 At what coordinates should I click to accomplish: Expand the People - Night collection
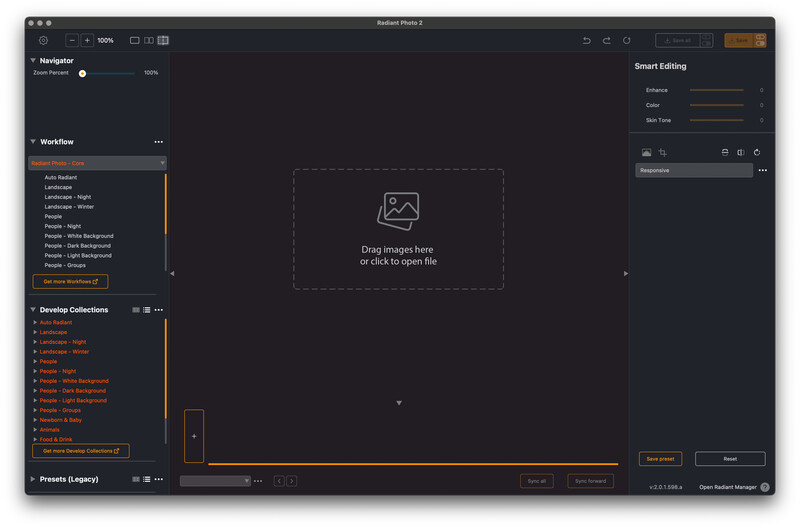pyautogui.click(x=35, y=371)
